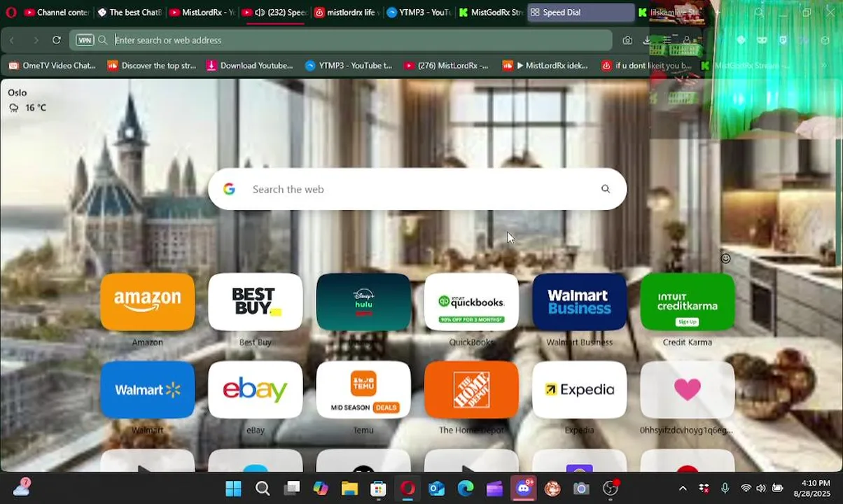Open the Walmart speed dial tile
Screen dimensions: 843x504
[x=148, y=390]
